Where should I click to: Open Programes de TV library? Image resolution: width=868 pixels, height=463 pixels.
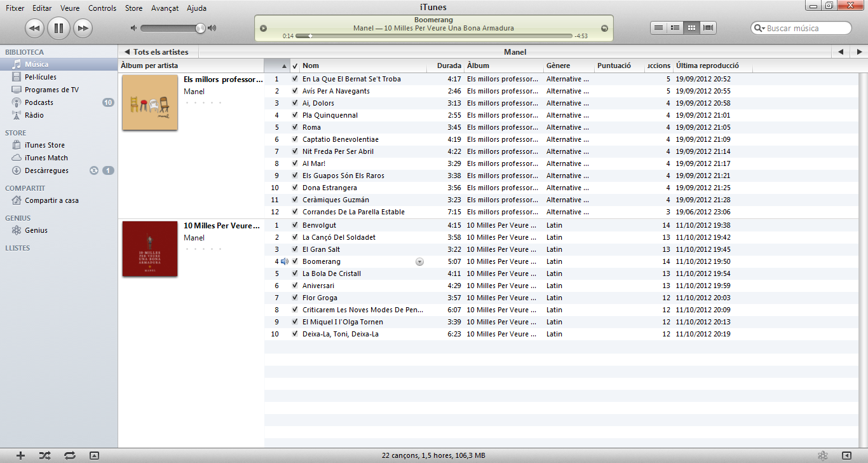pyautogui.click(x=58, y=90)
